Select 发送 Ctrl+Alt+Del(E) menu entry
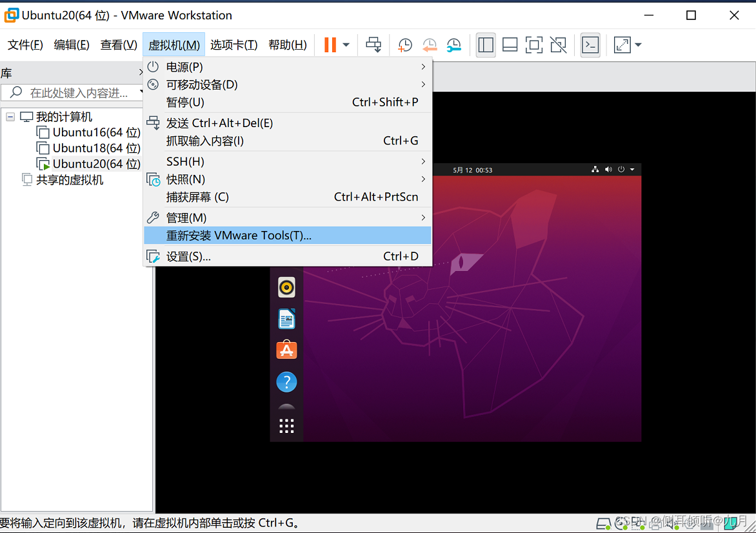 pos(287,123)
